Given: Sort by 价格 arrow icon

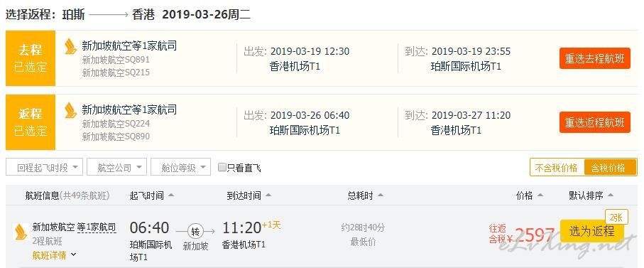Looking at the screenshot, I should (540, 195).
